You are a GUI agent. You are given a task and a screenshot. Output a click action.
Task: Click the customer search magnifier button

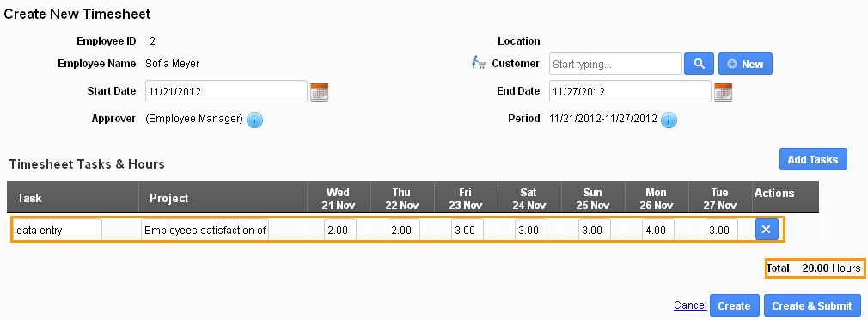(x=700, y=64)
